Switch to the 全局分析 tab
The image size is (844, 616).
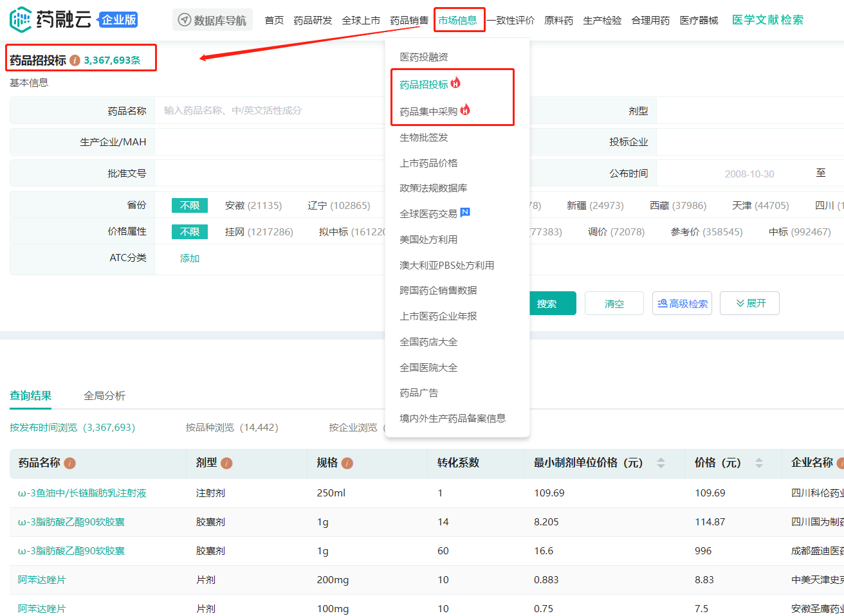[x=104, y=396]
